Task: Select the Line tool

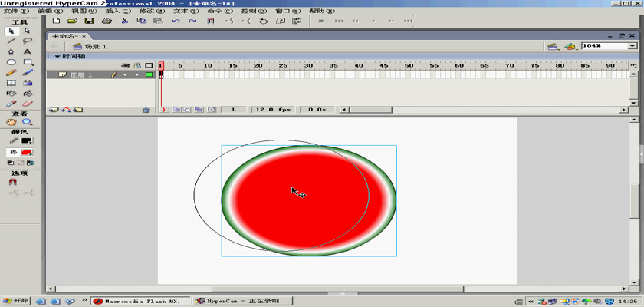Action: point(11,41)
